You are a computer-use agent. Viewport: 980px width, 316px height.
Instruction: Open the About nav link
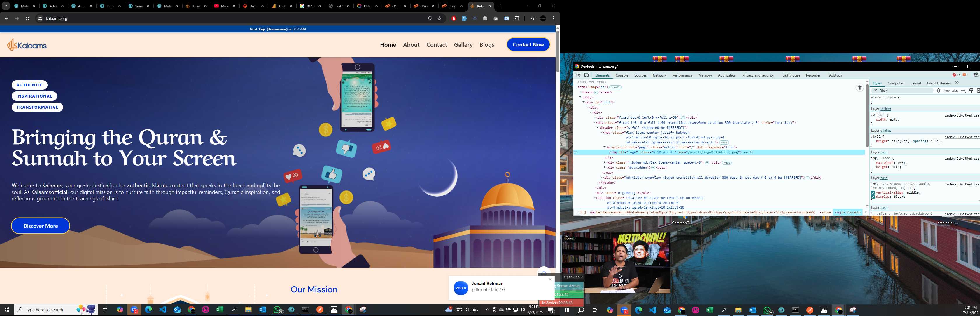click(x=411, y=45)
